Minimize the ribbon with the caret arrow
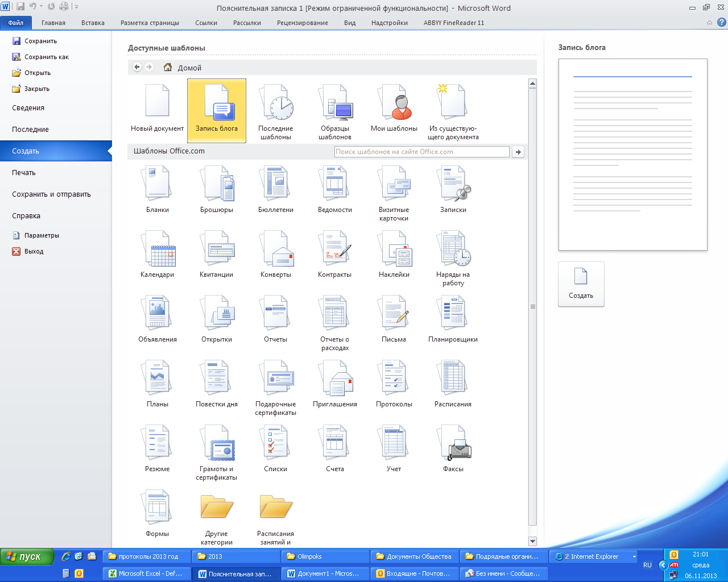Image resolution: width=728 pixels, height=582 pixels. tap(709, 23)
